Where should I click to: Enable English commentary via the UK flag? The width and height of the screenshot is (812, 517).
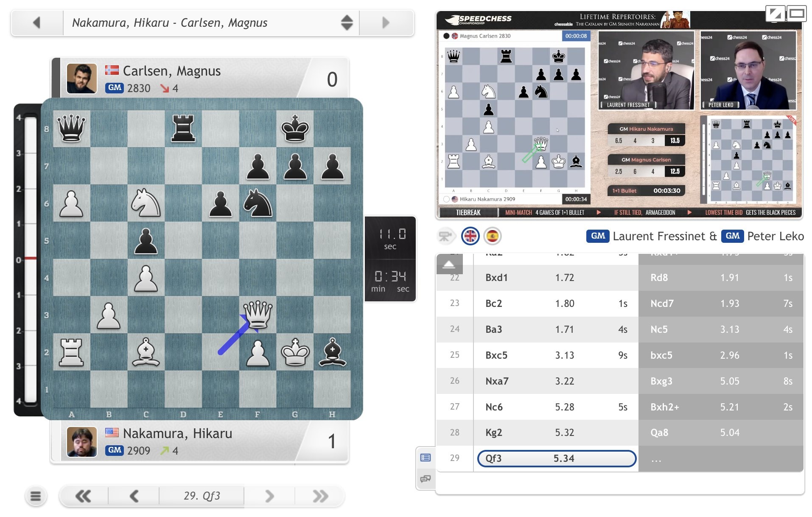pyautogui.click(x=470, y=236)
